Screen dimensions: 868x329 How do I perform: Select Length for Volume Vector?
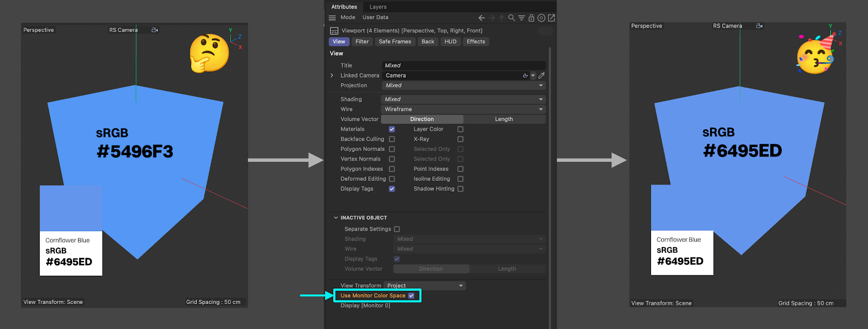(x=503, y=119)
